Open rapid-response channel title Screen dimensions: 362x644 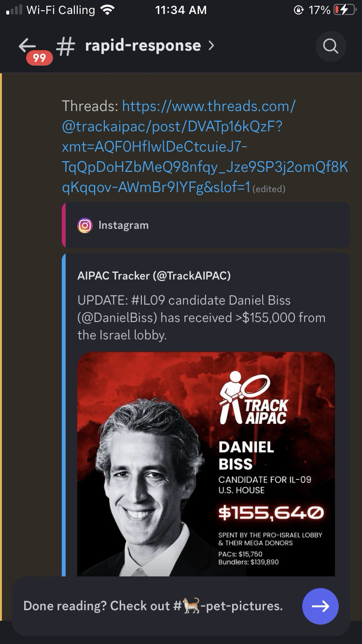pos(143,45)
